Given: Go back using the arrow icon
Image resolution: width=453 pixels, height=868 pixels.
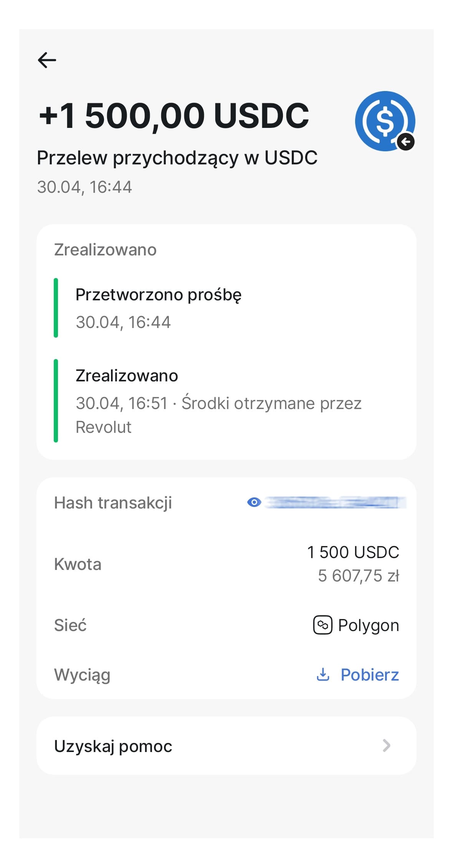Looking at the screenshot, I should coord(47,60).
